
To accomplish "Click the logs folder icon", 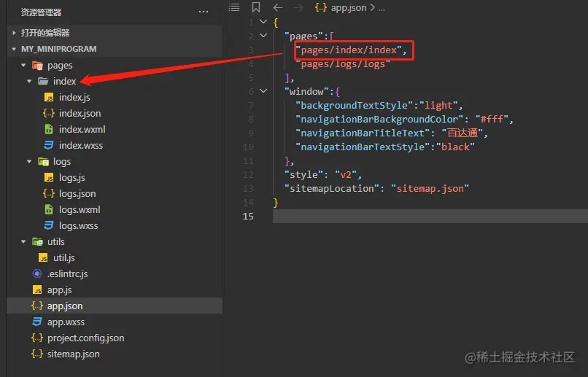I will pos(44,161).
